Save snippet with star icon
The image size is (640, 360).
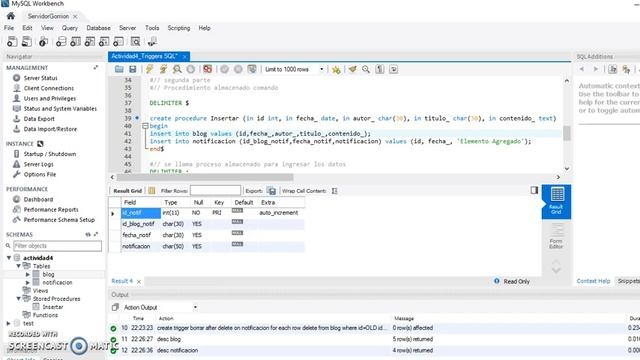(x=336, y=69)
